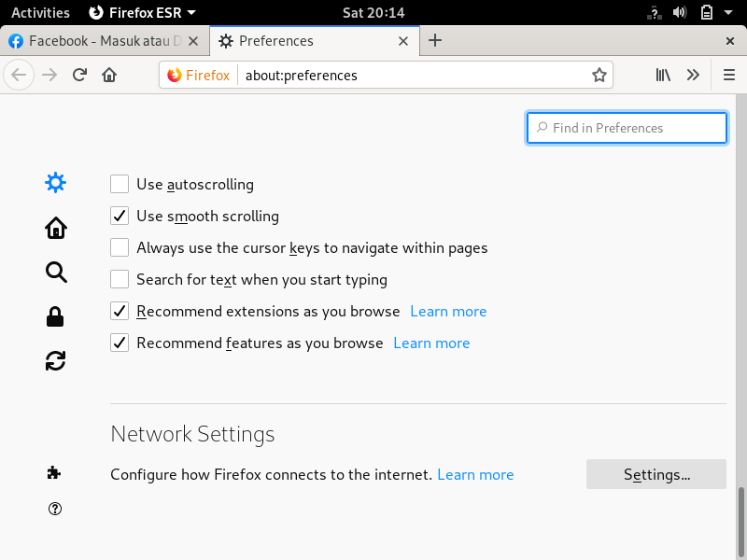Click the Find in Preferences search field
The width and height of the screenshot is (747, 560).
[627, 128]
